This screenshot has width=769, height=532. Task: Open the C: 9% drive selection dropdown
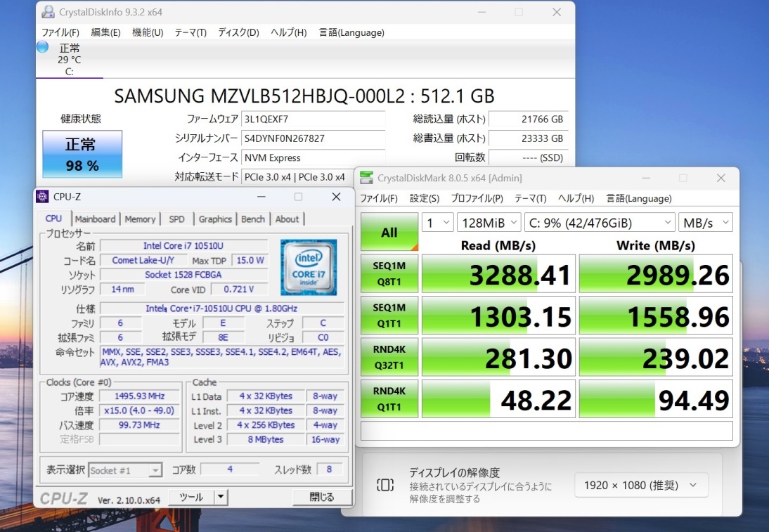(600, 223)
